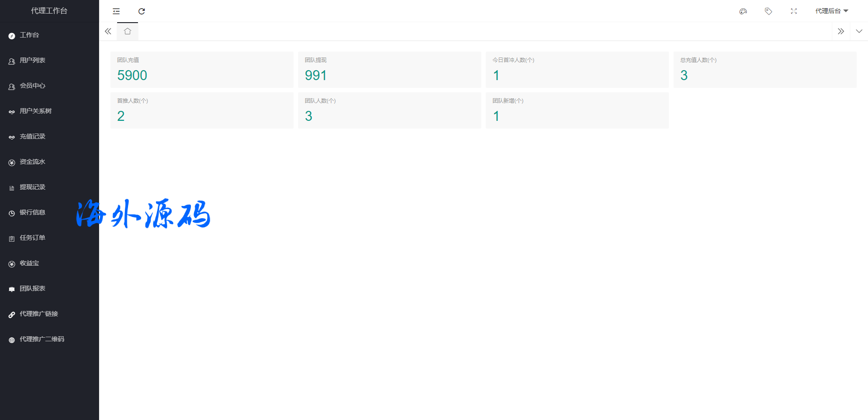Go to 会员中心 menu item
868x420 pixels.
point(32,86)
